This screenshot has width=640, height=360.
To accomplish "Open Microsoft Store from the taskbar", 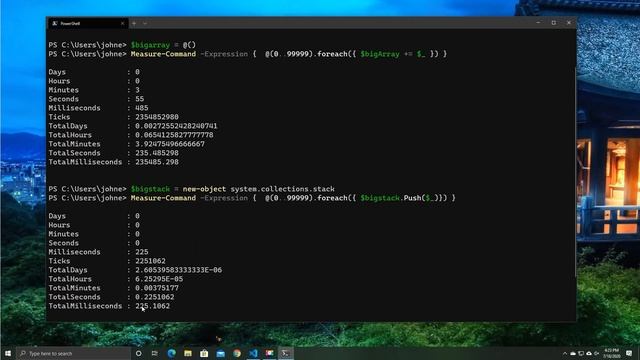I will click(204, 353).
